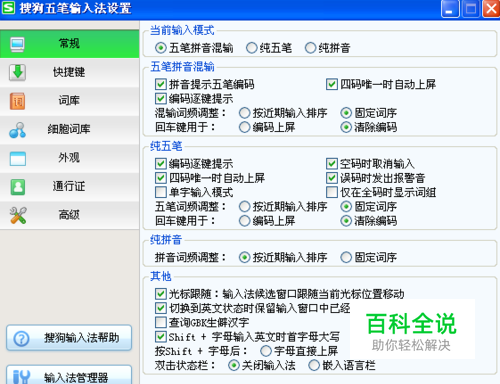Image resolution: width=500 pixels, height=384 pixels.
Task: Select 清除编码 for Enter key in 混输 section
Action: [346, 127]
